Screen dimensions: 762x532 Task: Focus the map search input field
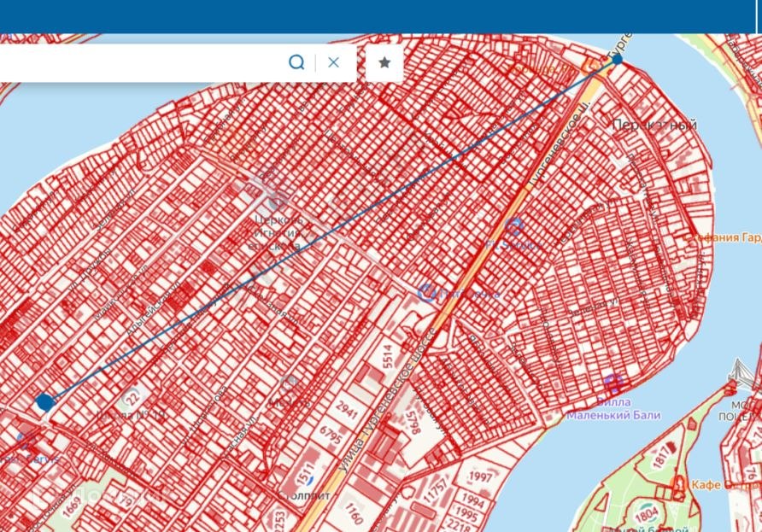point(141,62)
